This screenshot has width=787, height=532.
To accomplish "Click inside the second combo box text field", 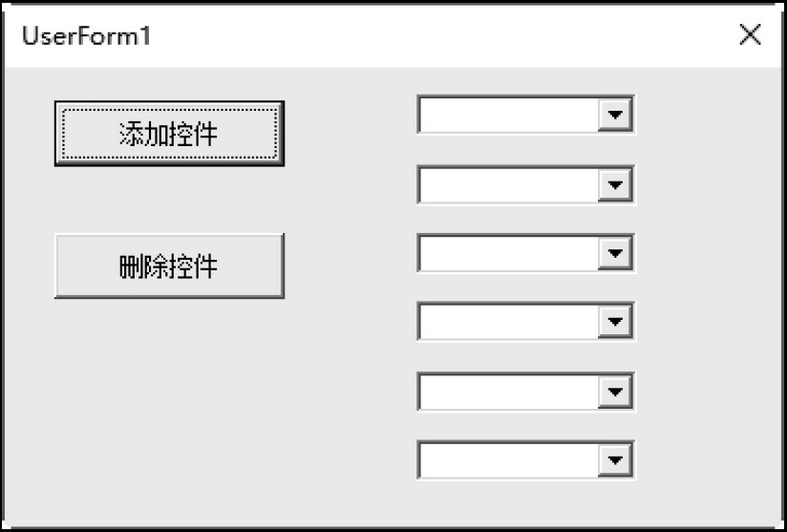I will click(508, 184).
